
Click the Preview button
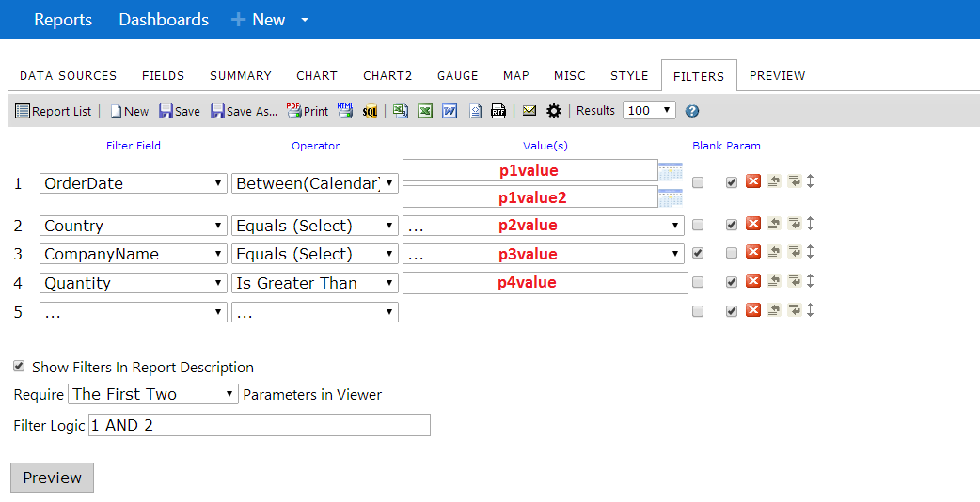(52, 478)
